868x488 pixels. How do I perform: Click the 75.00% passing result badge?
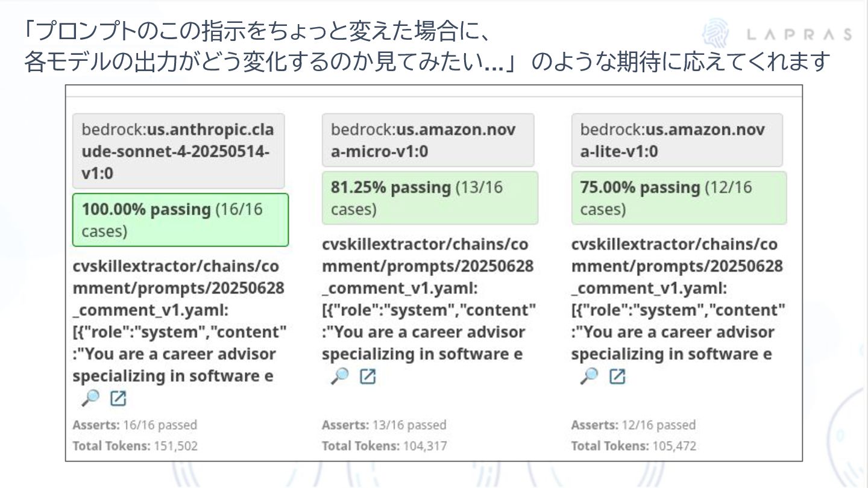point(678,198)
